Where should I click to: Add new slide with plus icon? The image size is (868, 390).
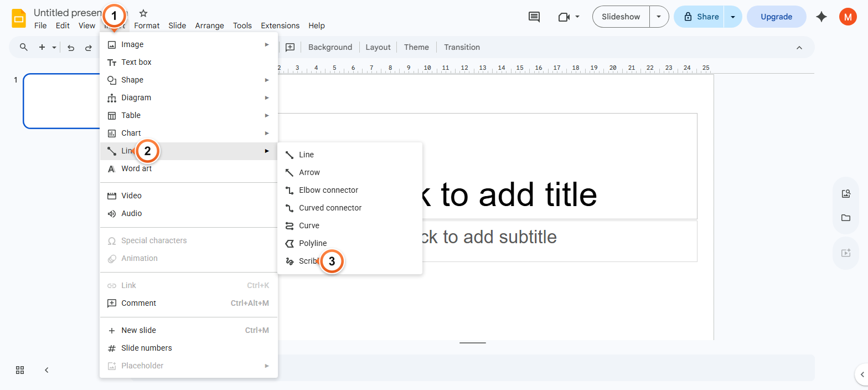tap(42, 47)
